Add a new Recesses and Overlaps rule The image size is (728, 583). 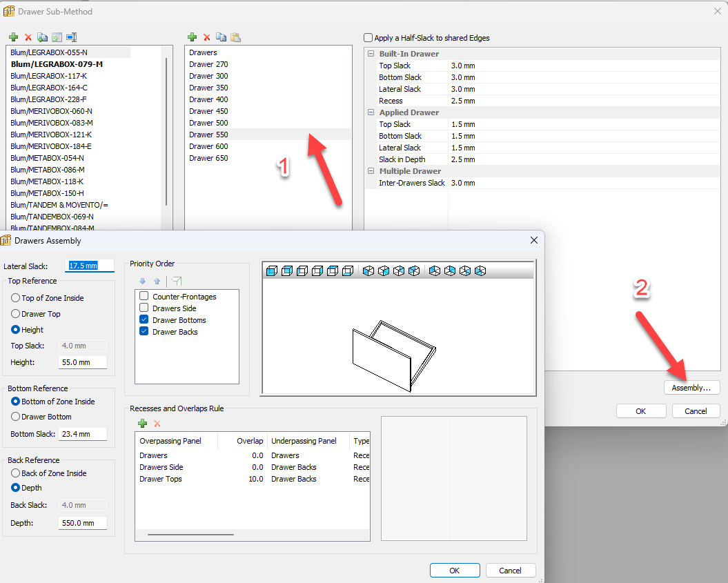(143, 423)
